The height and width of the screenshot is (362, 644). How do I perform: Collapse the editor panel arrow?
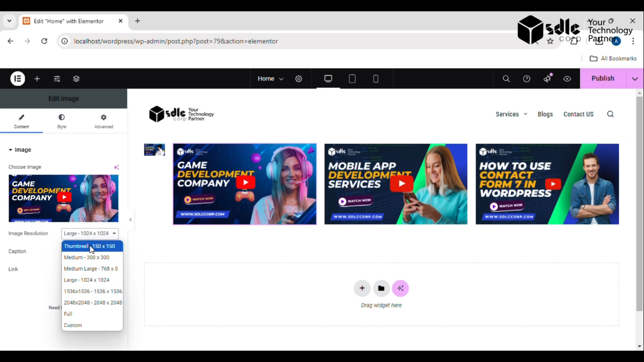(131, 220)
